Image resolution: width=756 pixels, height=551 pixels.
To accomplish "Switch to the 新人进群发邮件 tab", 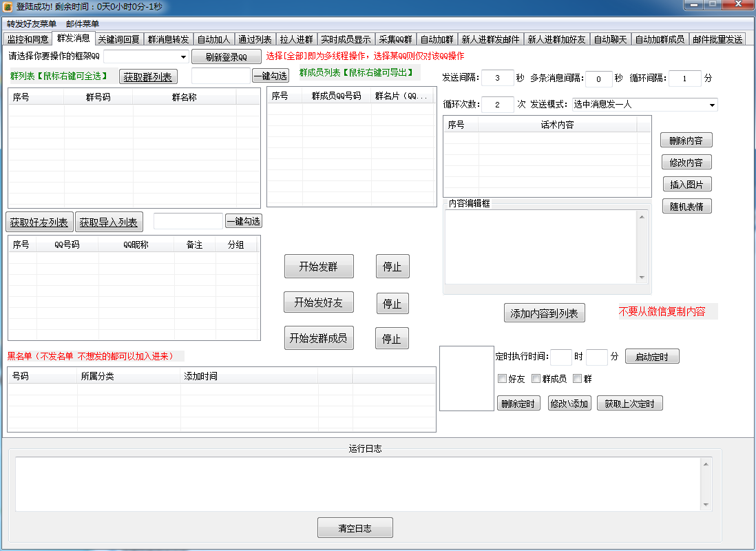I will [x=490, y=39].
